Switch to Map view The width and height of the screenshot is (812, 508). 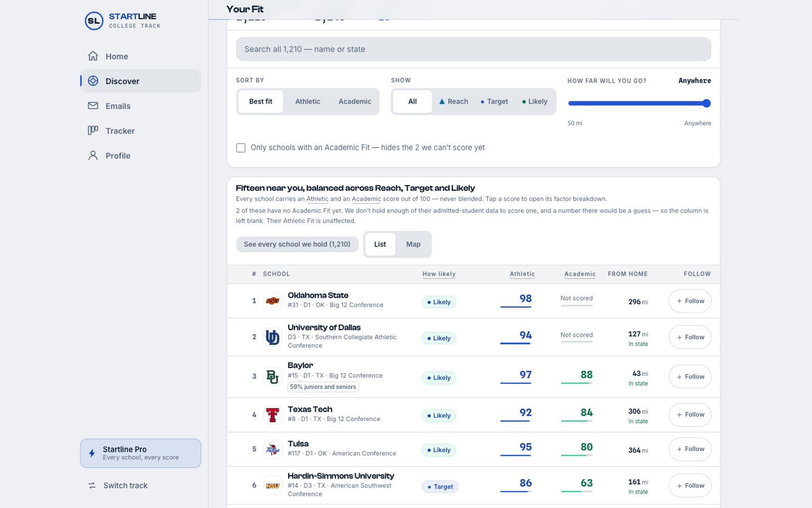click(x=414, y=245)
